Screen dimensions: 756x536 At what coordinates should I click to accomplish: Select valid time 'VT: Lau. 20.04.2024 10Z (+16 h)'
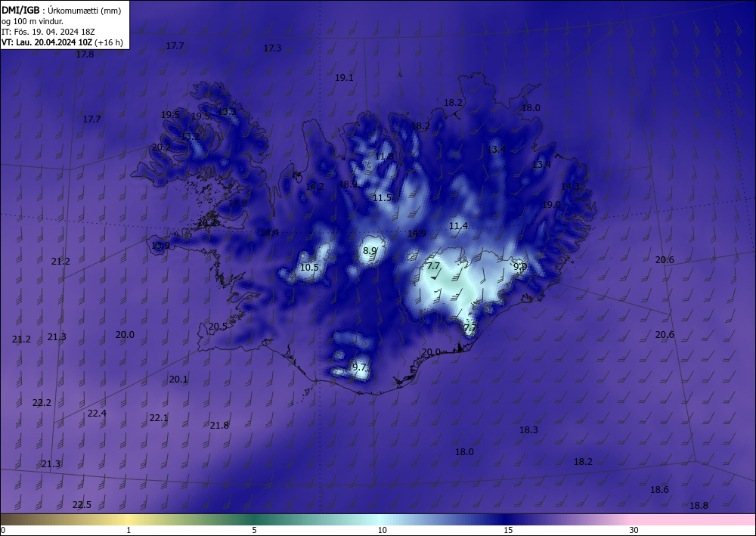62,42
